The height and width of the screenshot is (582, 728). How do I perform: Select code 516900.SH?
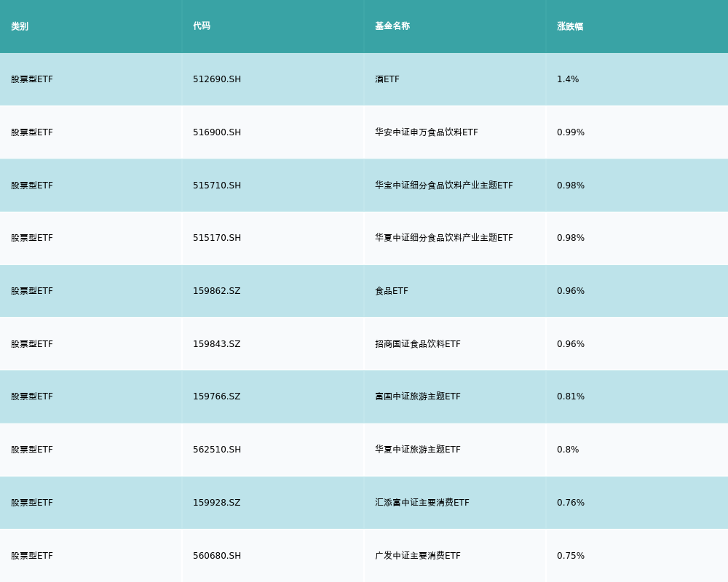click(217, 132)
